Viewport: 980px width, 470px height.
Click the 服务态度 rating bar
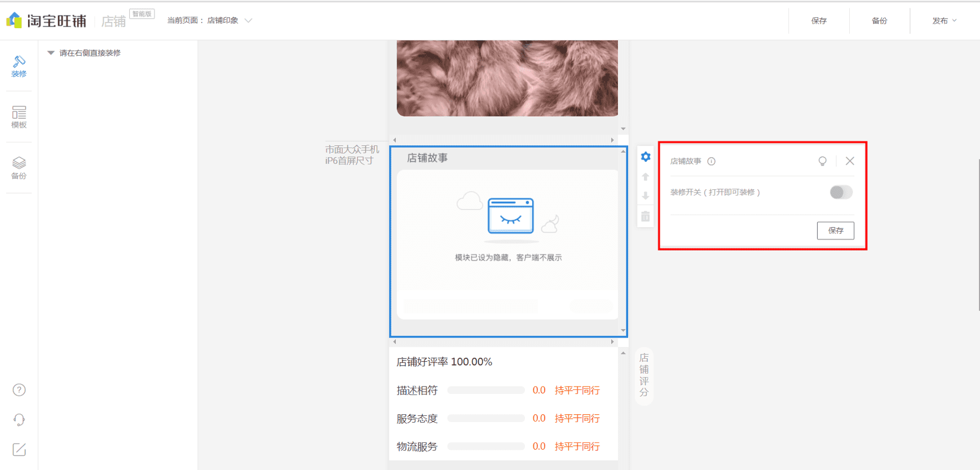(486, 418)
